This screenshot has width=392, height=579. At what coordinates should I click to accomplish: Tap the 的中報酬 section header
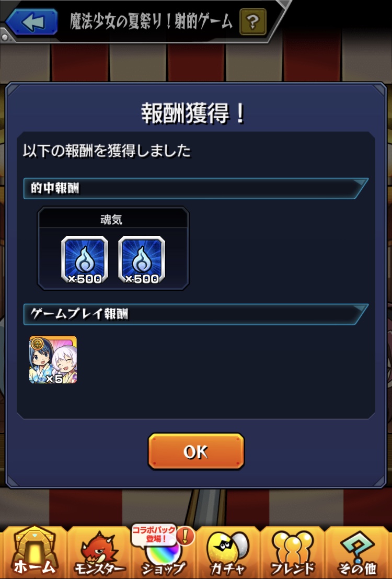(x=195, y=188)
